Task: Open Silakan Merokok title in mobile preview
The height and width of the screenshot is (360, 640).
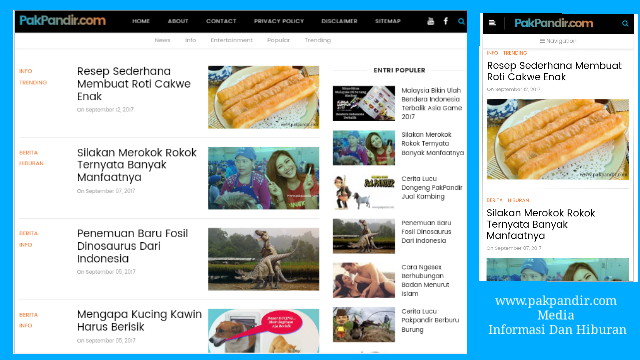Action: point(541,224)
